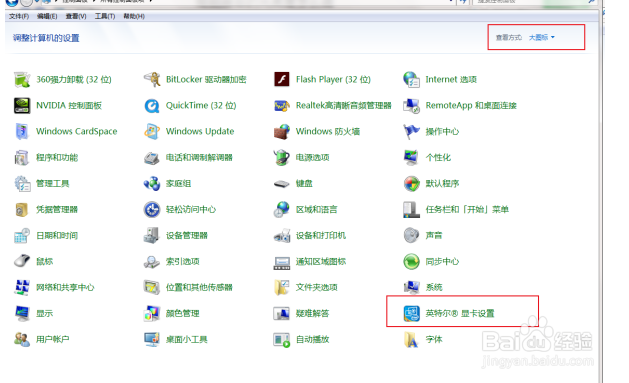Open the 电源选项 battery icon
The image size is (629, 383).
282,158
